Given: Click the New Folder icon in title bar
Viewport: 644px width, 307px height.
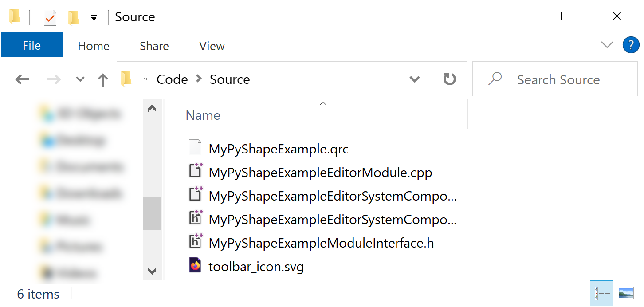Looking at the screenshot, I should pos(73,18).
